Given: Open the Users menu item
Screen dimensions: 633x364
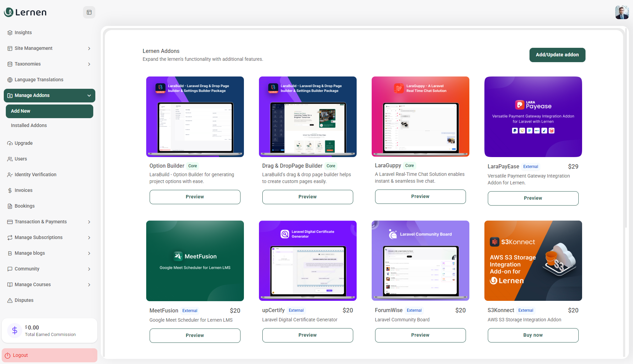Looking at the screenshot, I should (x=20, y=159).
